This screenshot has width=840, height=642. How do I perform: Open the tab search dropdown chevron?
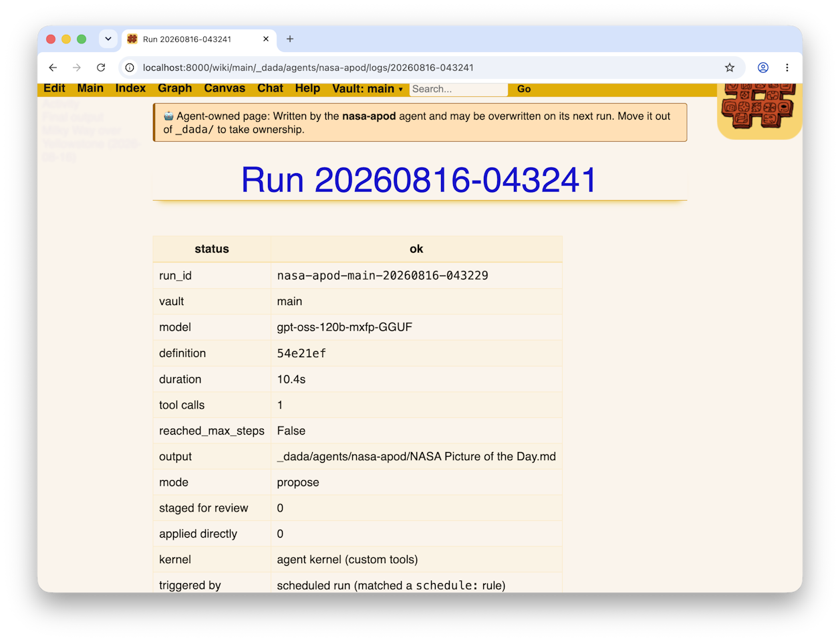pos(108,39)
